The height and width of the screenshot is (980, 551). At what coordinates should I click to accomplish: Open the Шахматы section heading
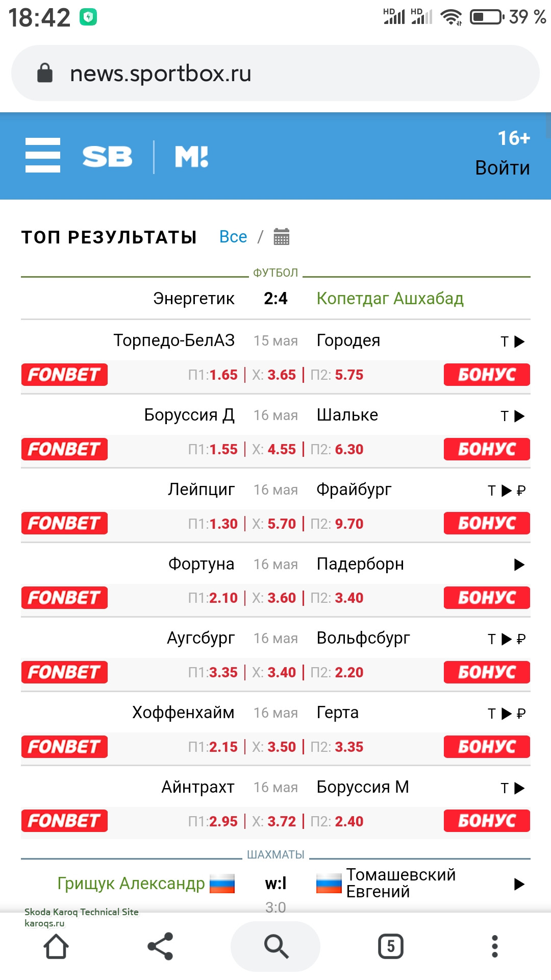275,855
